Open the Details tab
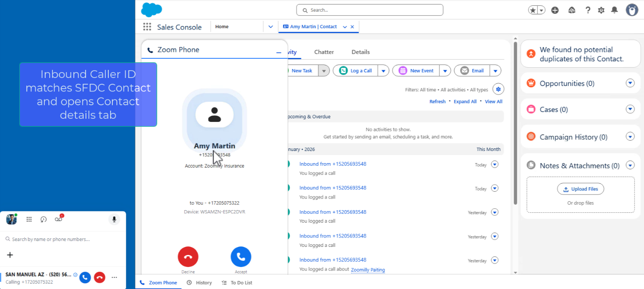 point(361,52)
